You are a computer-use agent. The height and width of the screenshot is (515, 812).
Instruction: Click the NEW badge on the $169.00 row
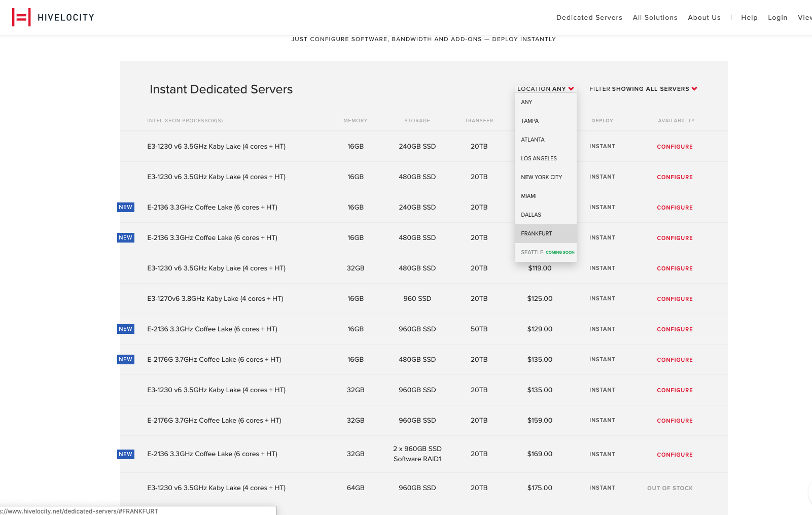point(126,454)
